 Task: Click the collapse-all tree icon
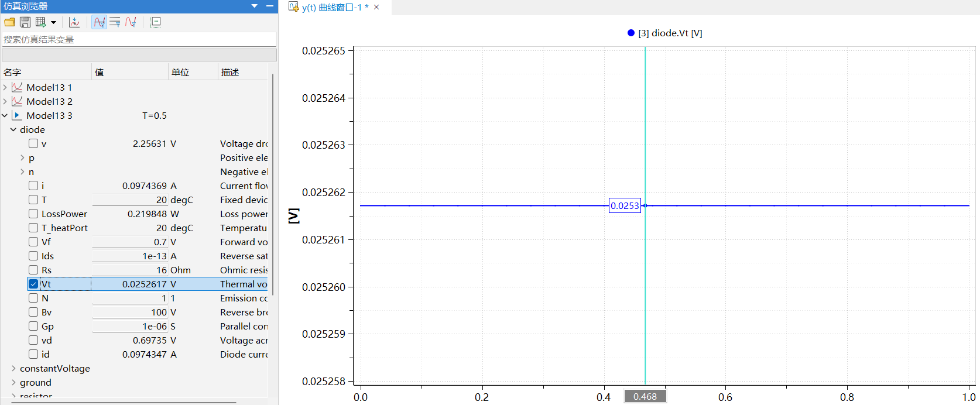click(155, 22)
